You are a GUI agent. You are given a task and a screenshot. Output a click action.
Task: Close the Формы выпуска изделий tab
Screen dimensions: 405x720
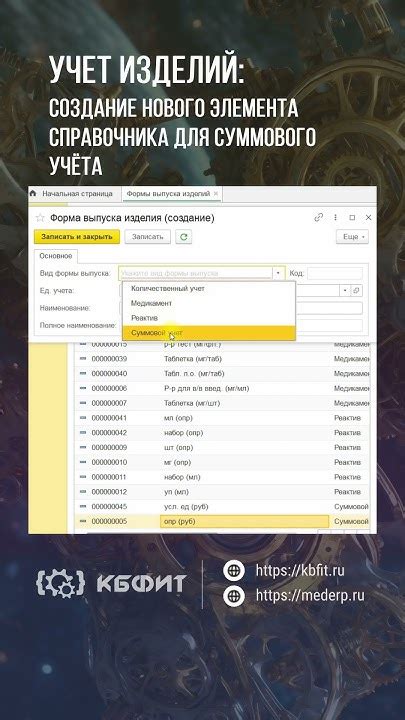click(x=216, y=194)
